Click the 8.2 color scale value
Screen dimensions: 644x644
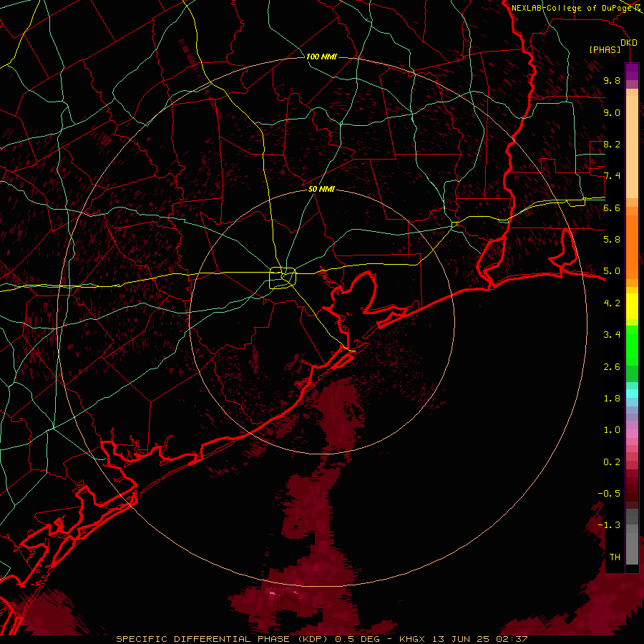[612, 144]
